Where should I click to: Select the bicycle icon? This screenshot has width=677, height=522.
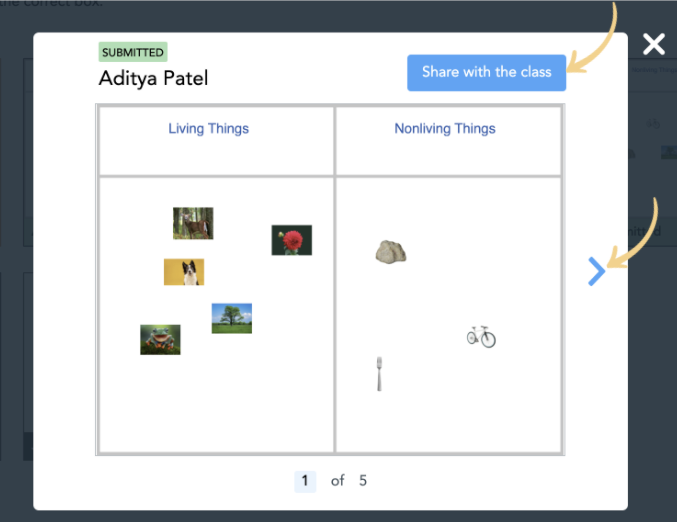click(481, 336)
